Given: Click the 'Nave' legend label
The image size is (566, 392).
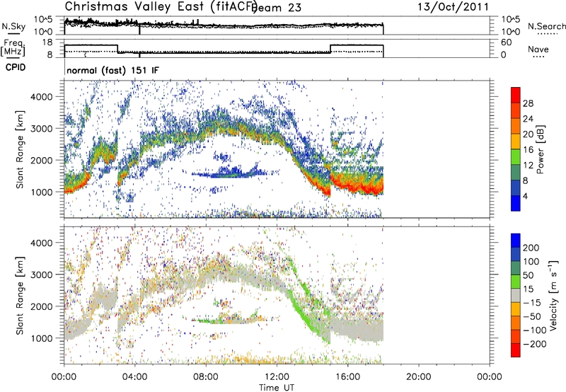Looking at the screenshot, I should (x=538, y=50).
